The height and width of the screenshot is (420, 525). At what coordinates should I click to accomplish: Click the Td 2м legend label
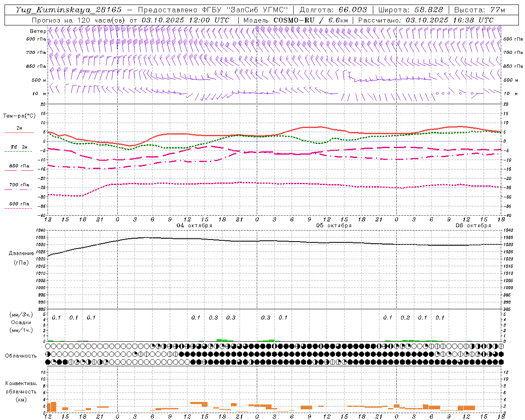click(x=19, y=147)
